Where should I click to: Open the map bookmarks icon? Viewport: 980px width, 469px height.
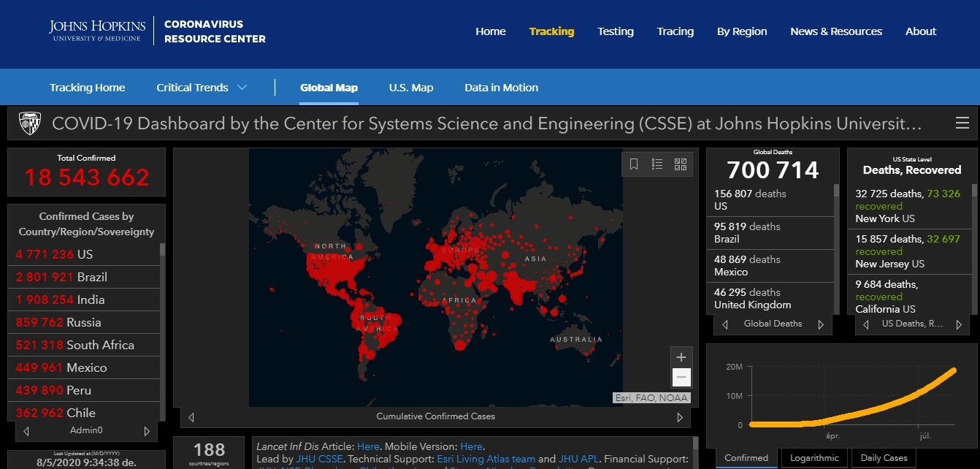[634, 164]
